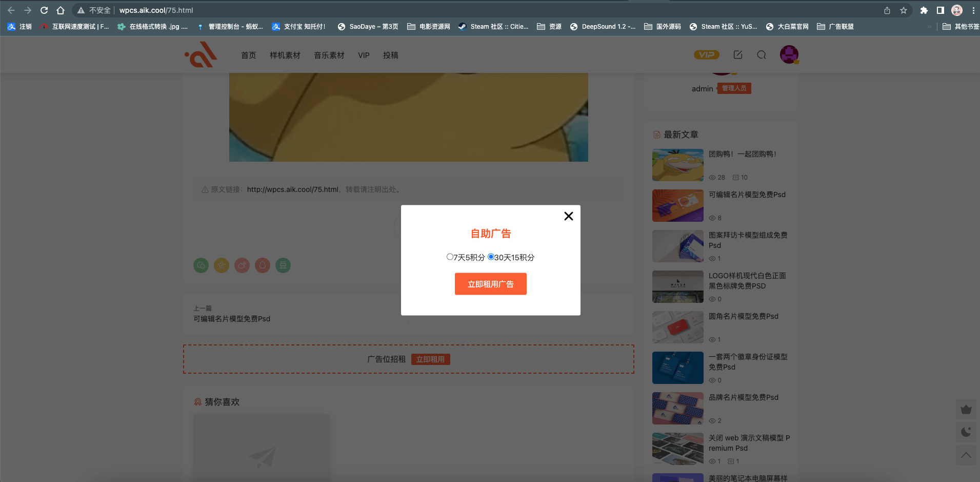Open previous post 可编辑名片模型免费Psd
Screen dimensions: 980x482
coord(232,319)
